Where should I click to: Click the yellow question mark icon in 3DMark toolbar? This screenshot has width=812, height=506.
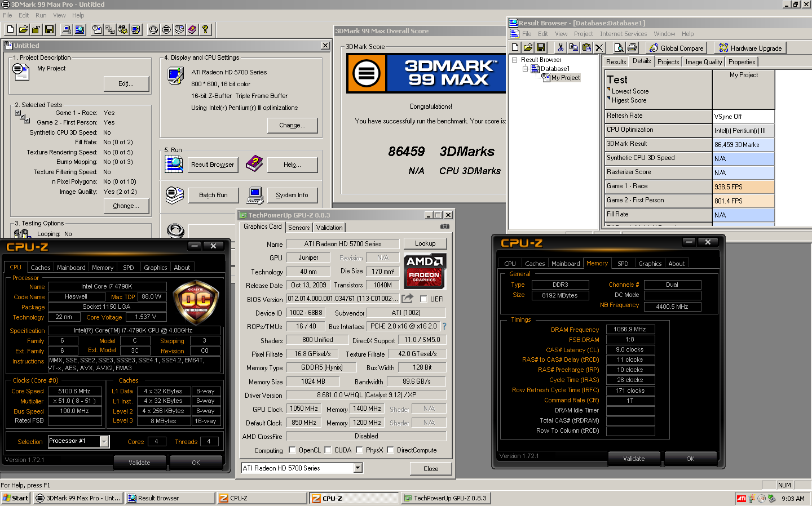point(205,29)
